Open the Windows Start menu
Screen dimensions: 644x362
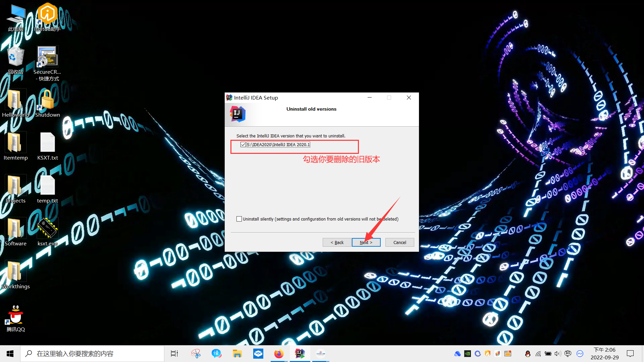[x=10, y=354]
